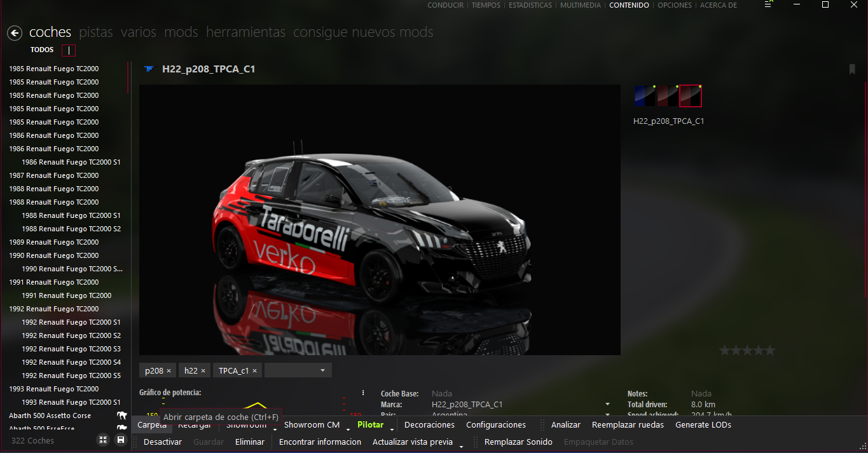Expand the Marca dropdown
This screenshot has height=453, width=868.
(607, 404)
